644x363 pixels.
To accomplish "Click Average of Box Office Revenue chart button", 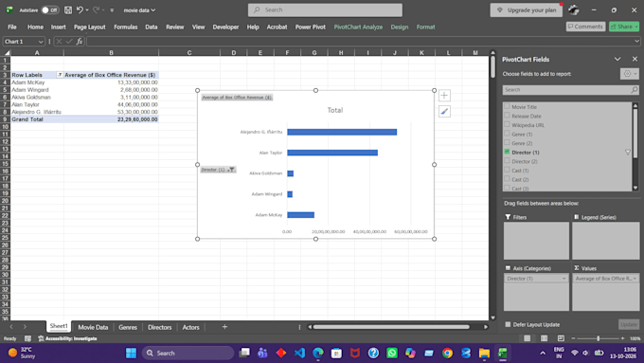I will pyautogui.click(x=237, y=98).
